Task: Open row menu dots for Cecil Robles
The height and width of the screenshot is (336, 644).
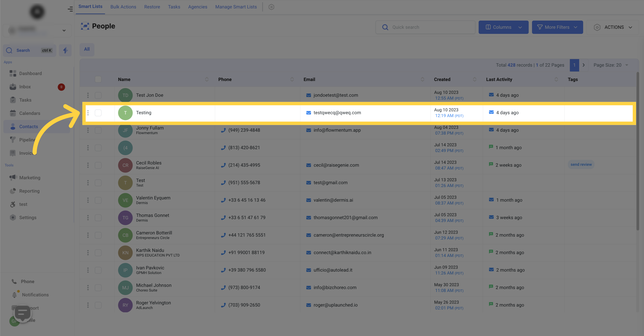Action: point(88,165)
